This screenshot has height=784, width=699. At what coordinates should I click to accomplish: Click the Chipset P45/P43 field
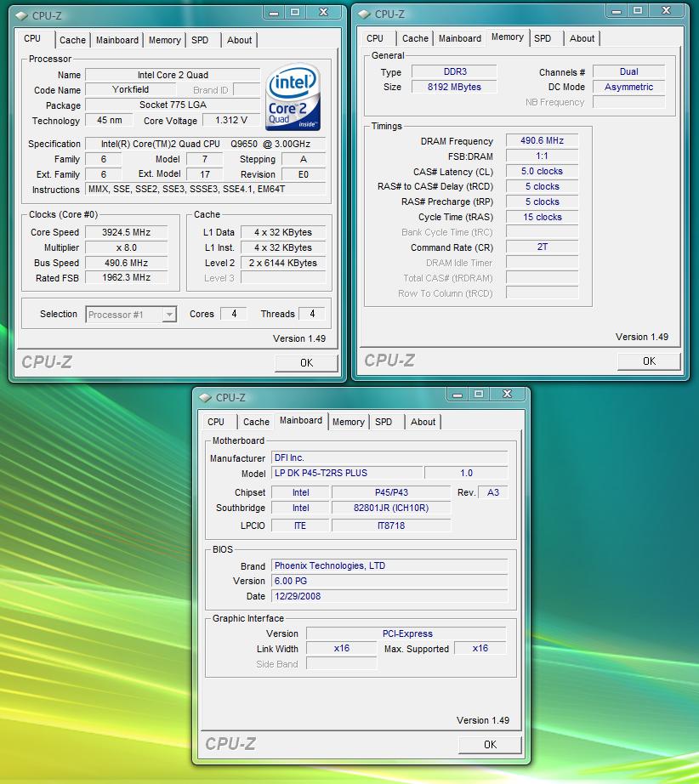pos(391,492)
